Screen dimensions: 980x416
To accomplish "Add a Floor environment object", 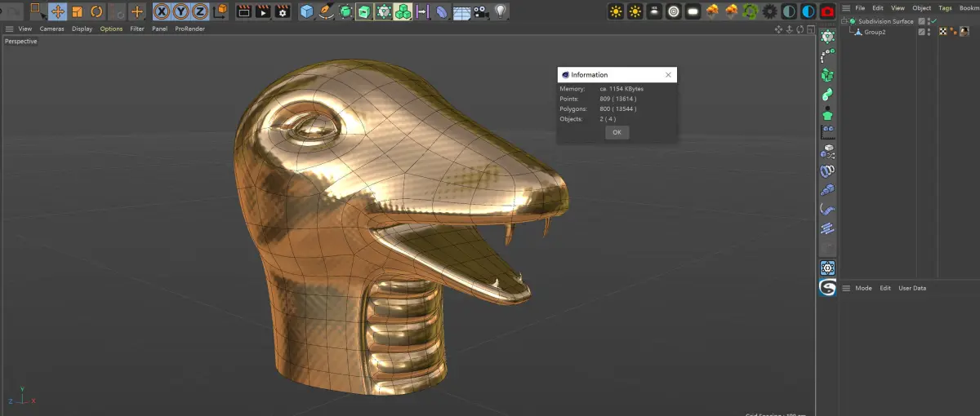I will (461, 12).
